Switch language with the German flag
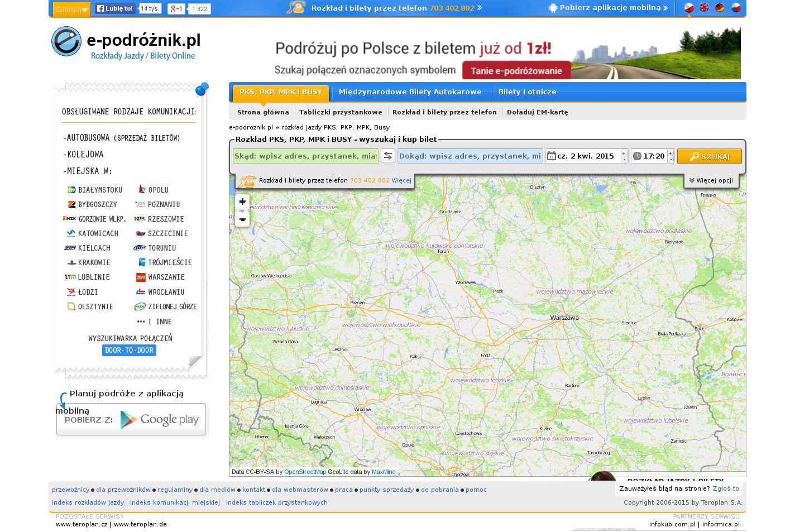This screenshot has width=795, height=532. [720, 8]
